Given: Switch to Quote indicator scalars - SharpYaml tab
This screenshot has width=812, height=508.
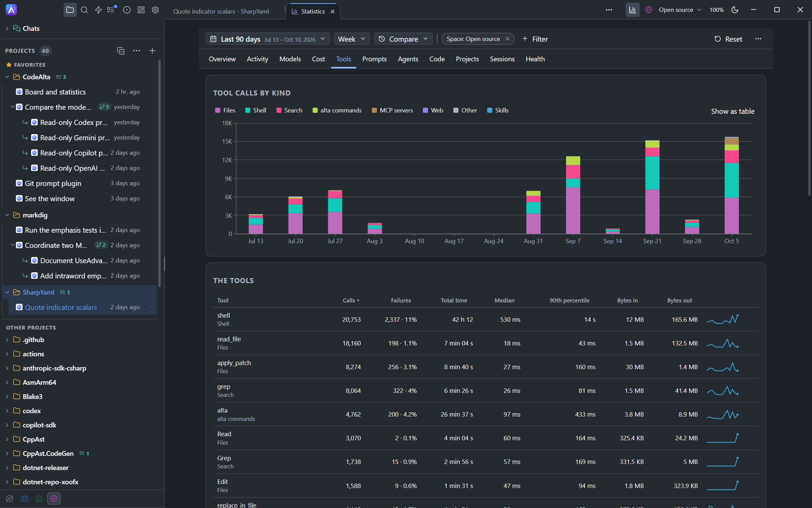Looking at the screenshot, I should [221, 12].
